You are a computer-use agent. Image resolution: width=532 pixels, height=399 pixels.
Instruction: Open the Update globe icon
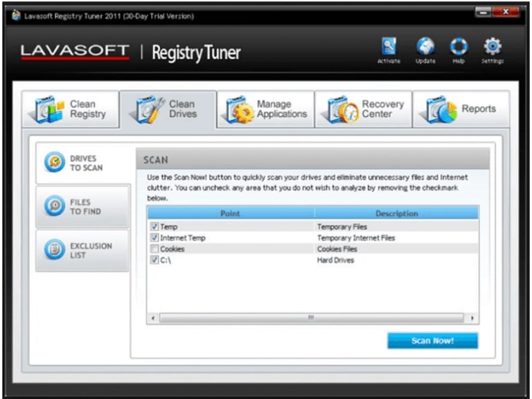425,47
